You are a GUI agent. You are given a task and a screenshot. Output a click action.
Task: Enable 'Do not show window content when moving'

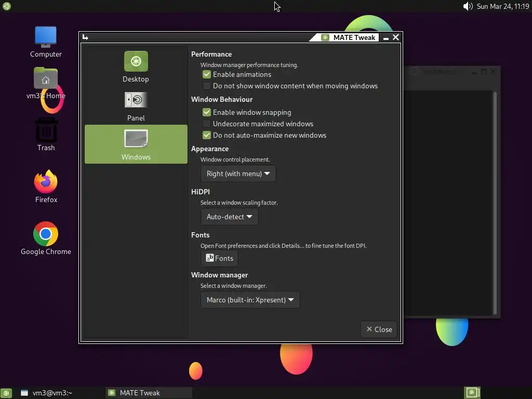tap(207, 86)
